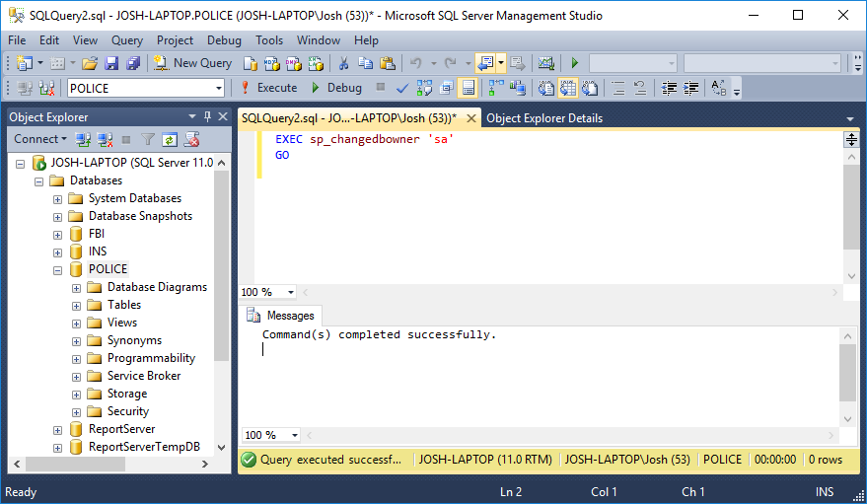Select the ReportServer database
Screen dimensions: 867x504
coord(121,429)
